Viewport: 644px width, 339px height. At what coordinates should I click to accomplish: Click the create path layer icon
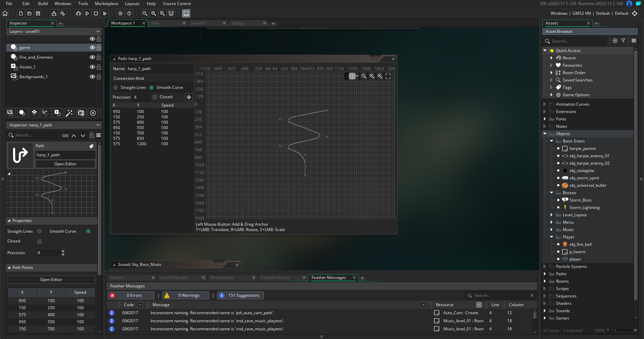click(46, 113)
